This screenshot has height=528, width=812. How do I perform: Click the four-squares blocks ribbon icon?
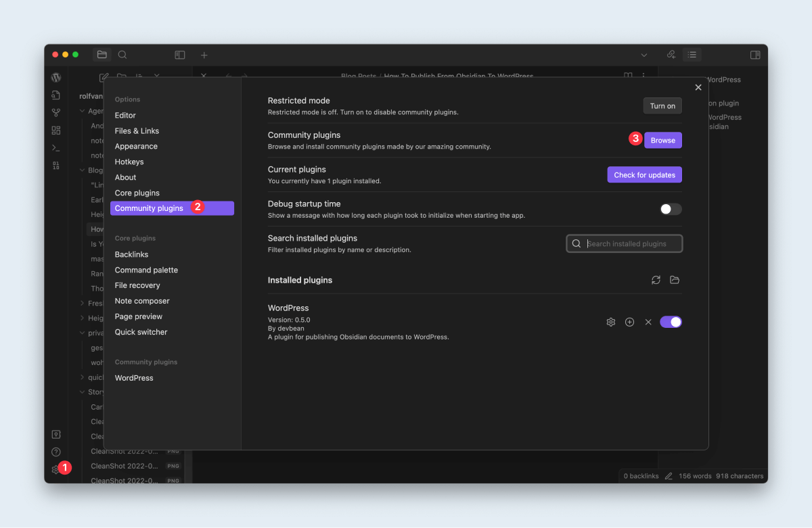coord(56,130)
